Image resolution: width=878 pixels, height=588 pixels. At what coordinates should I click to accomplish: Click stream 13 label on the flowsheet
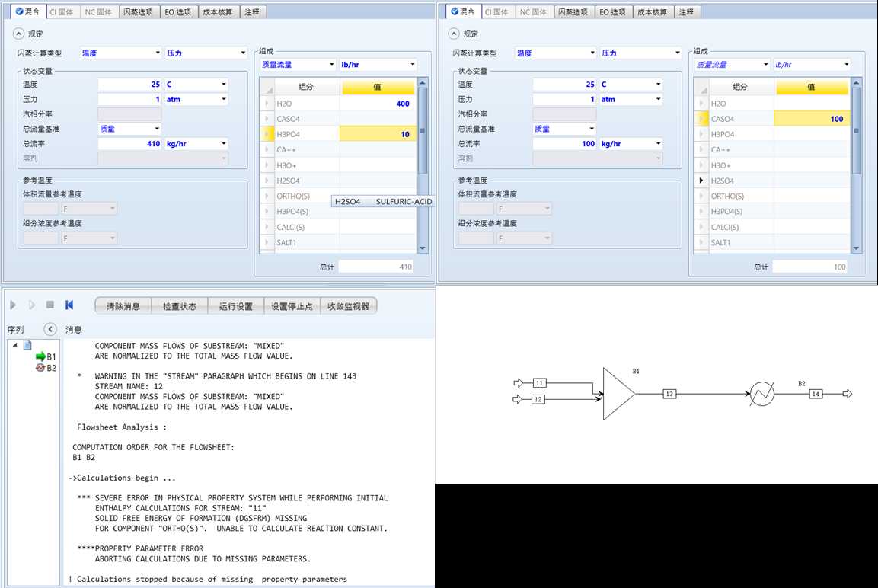point(669,394)
